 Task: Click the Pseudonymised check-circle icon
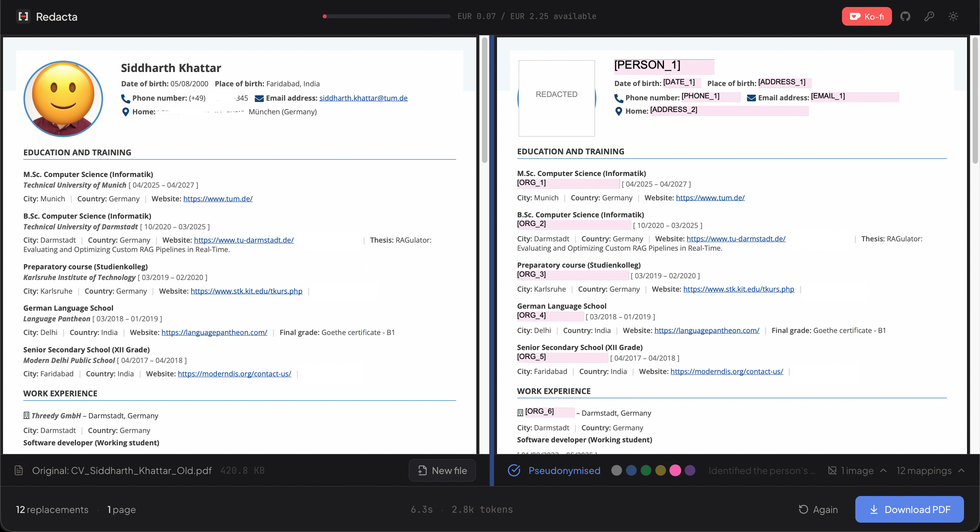[514, 471]
